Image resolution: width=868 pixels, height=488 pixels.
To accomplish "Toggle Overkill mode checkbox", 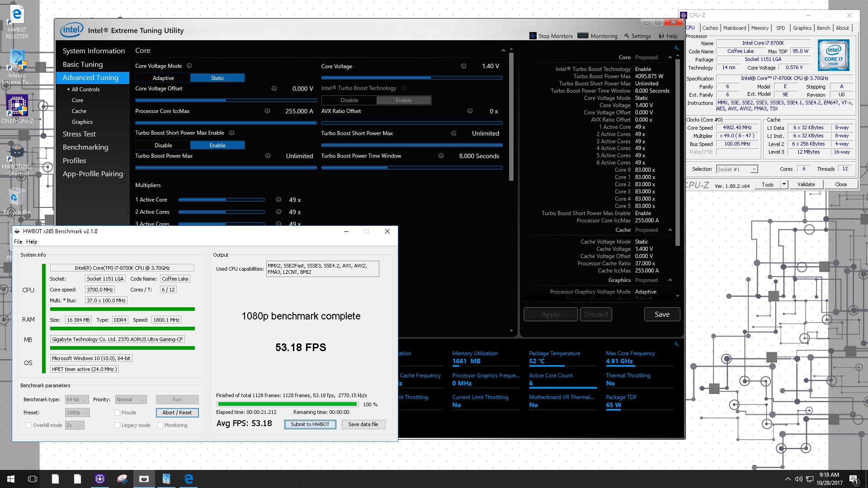I will [29, 425].
